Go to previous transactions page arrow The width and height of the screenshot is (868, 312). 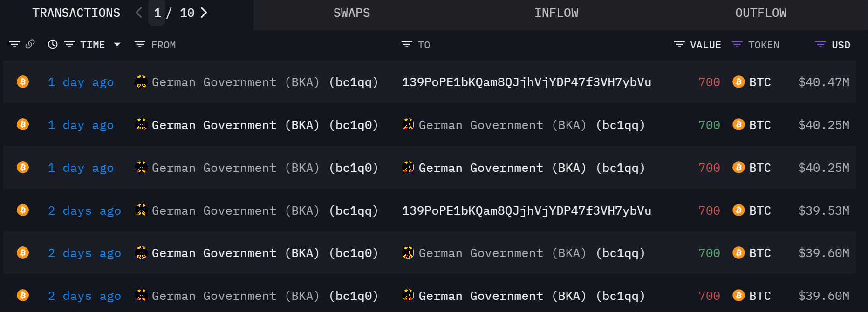click(138, 13)
